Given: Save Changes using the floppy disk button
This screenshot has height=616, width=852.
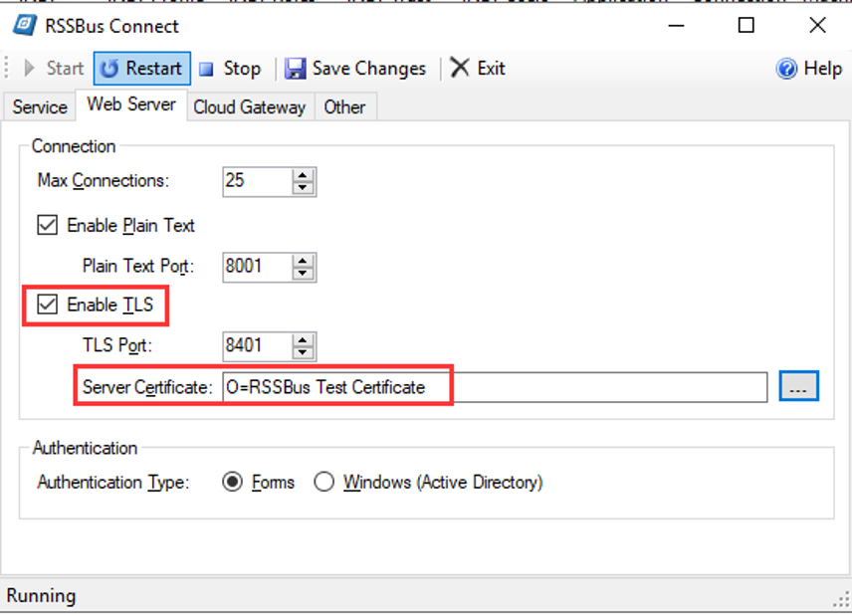Looking at the screenshot, I should pos(355,69).
